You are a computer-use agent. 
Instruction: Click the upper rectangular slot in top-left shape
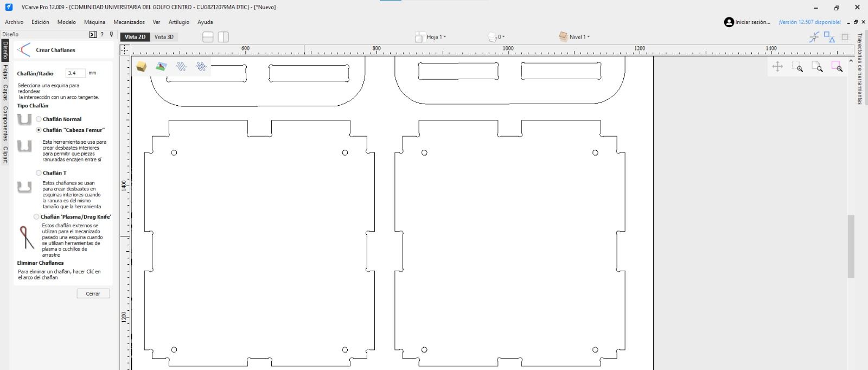206,73
